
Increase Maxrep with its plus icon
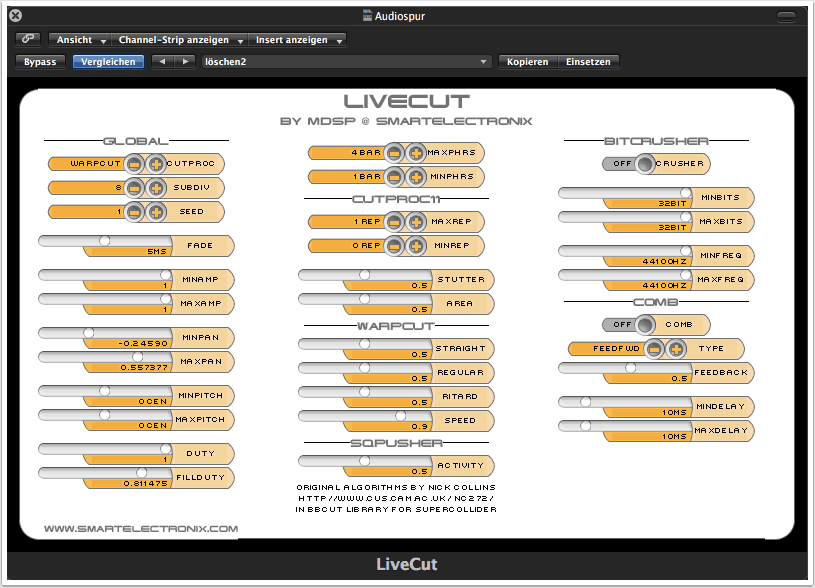(x=416, y=221)
